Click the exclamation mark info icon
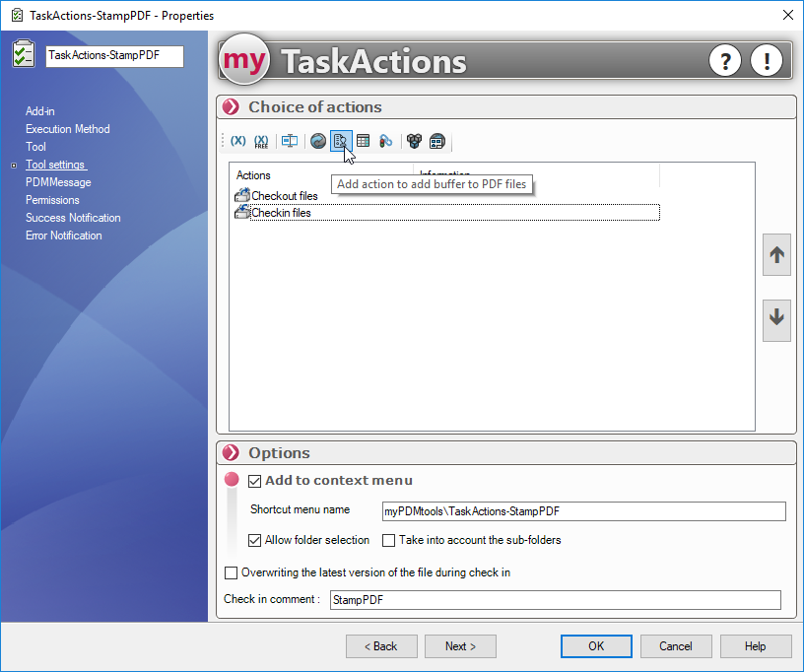This screenshot has height=672, width=804. 766,61
